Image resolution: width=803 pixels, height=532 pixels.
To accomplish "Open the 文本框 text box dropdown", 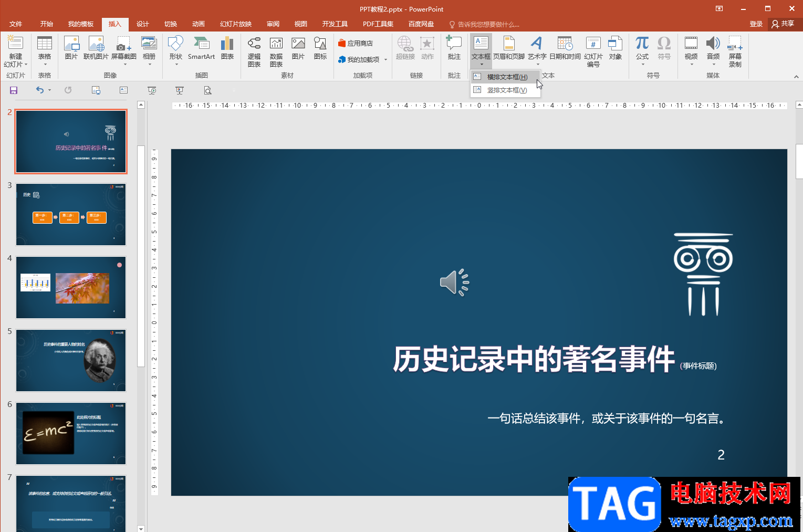I will pos(481,51).
